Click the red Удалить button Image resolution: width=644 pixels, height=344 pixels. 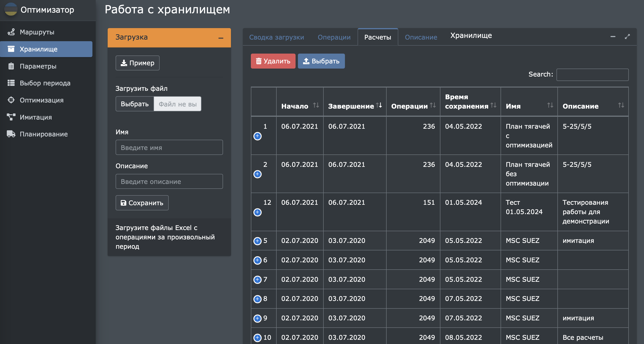[x=273, y=61]
